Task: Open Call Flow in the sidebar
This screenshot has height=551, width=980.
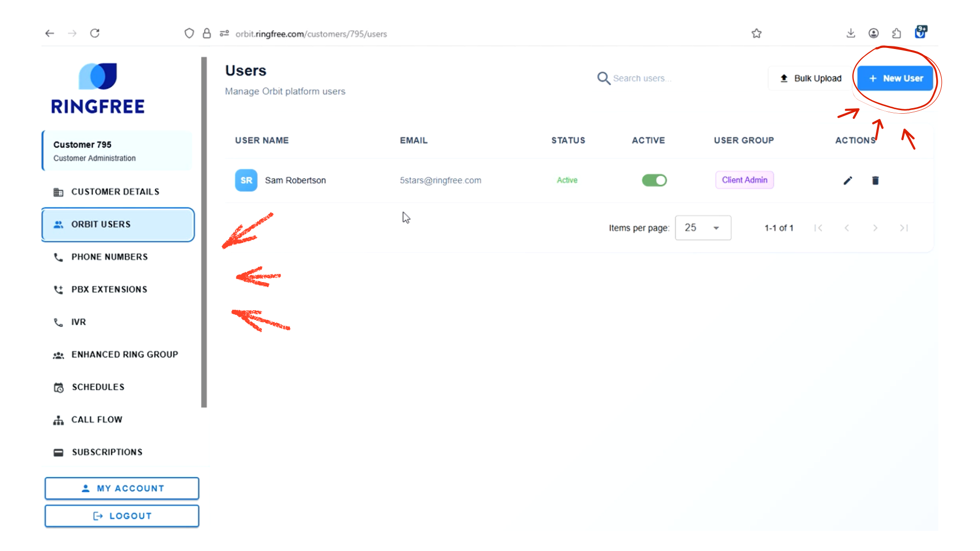Action: [x=96, y=420]
